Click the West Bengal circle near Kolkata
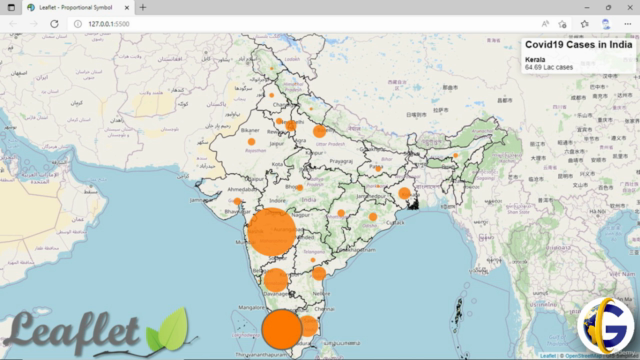The image size is (640, 360). click(404, 193)
